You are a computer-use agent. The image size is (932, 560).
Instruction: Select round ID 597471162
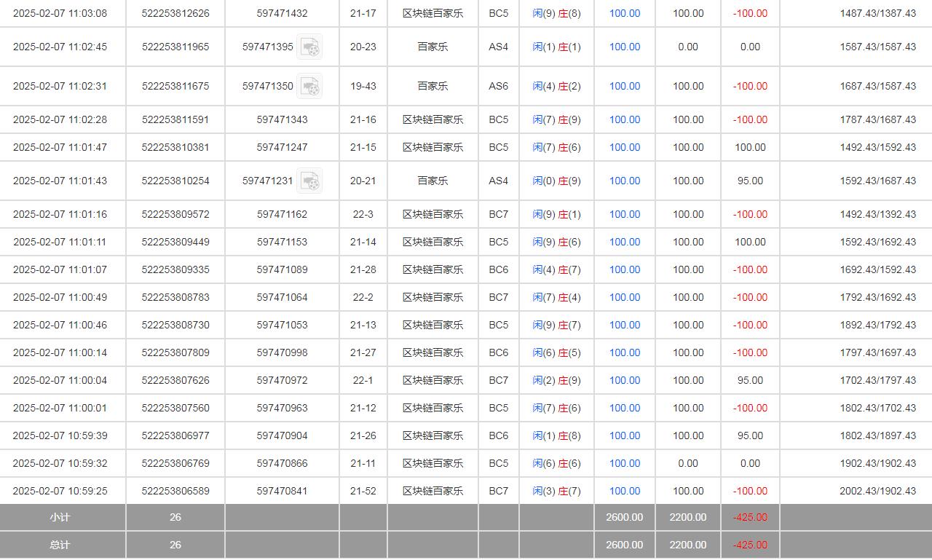coord(282,214)
